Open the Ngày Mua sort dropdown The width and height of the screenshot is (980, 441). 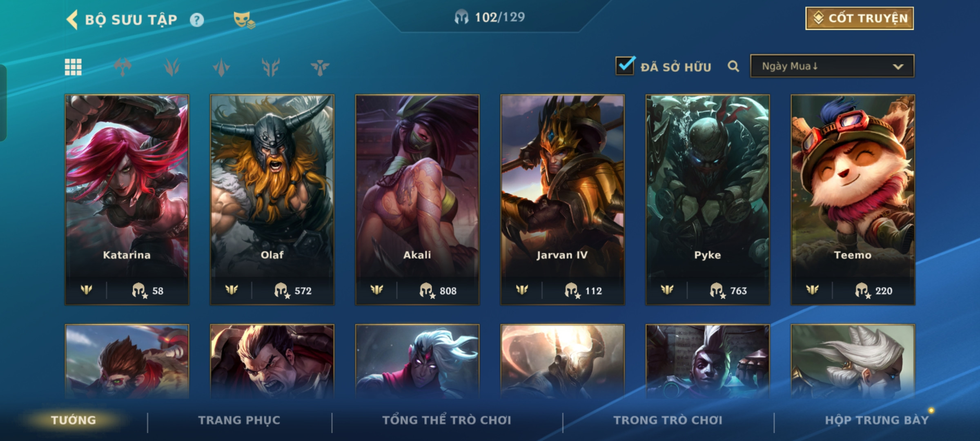(x=832, y=66)
